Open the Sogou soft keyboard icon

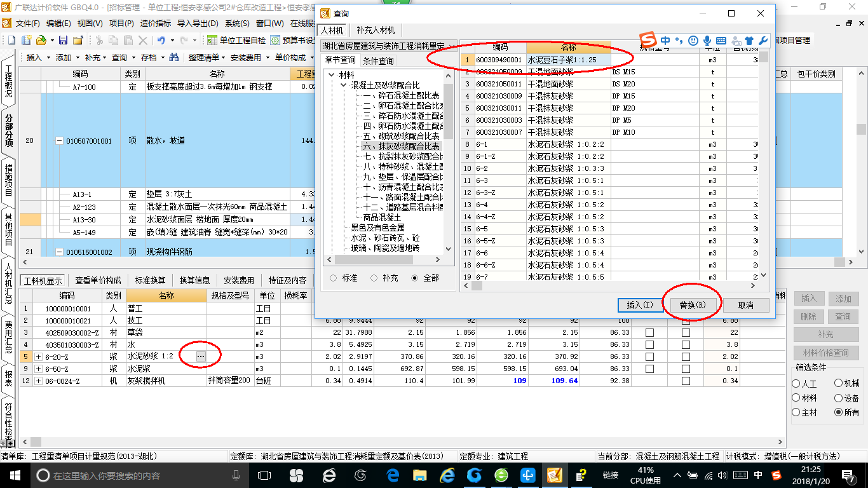point(721,40)
